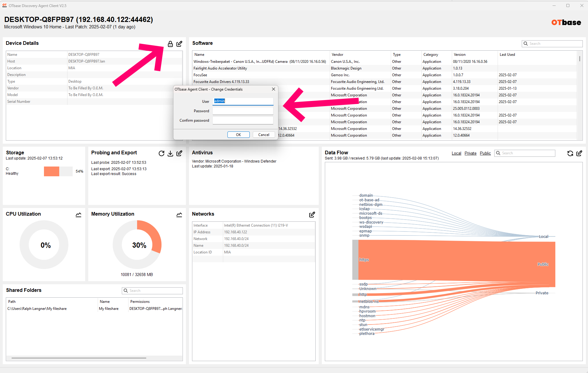
Task: Click the Type value Desktop
Action: click(75, 81)
